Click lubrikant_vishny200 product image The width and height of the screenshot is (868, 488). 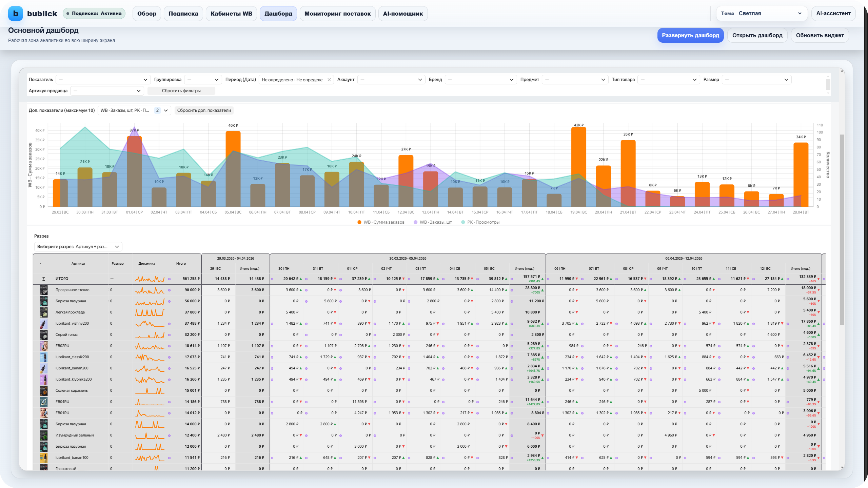pyautogui.click(x=44, y=324)
